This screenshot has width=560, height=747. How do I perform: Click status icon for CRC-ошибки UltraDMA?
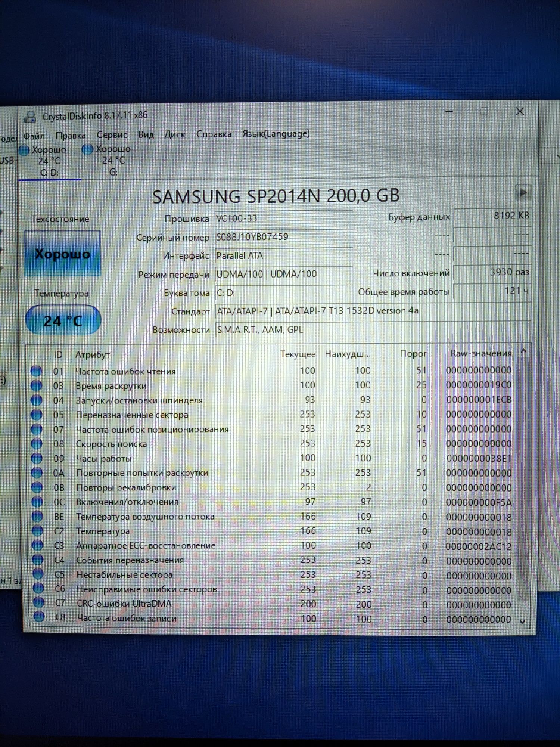click(x=38, y=603)
